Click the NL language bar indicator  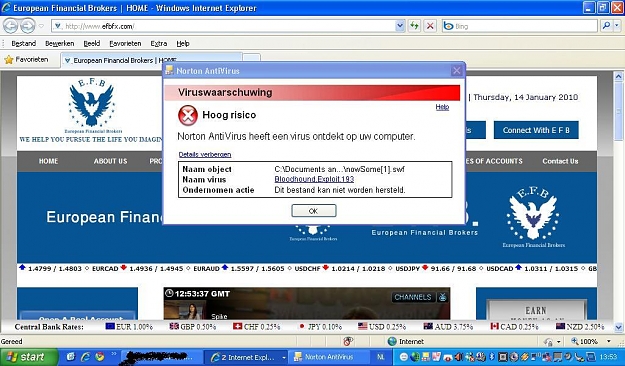(381, 357)
